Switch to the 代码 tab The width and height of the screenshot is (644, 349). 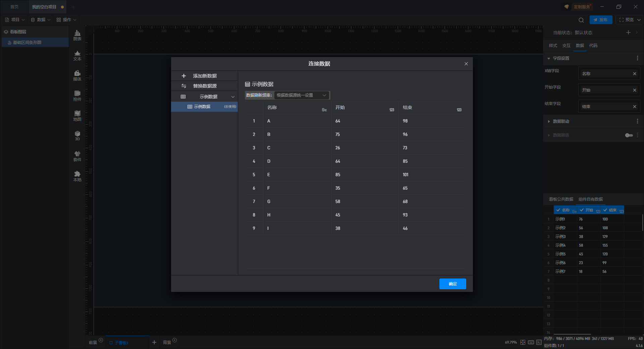tap(593, 46)
